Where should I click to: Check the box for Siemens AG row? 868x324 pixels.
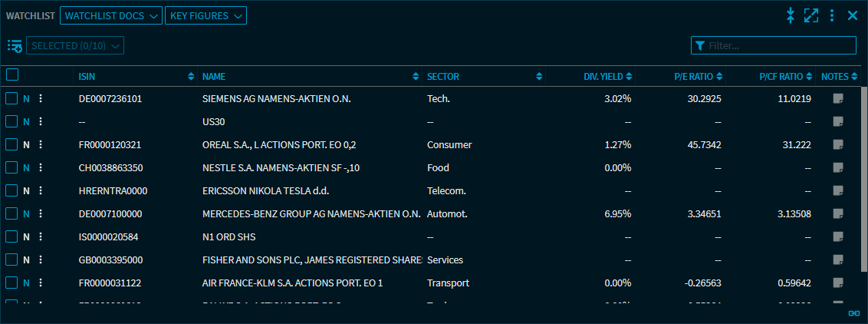(12, 98)
